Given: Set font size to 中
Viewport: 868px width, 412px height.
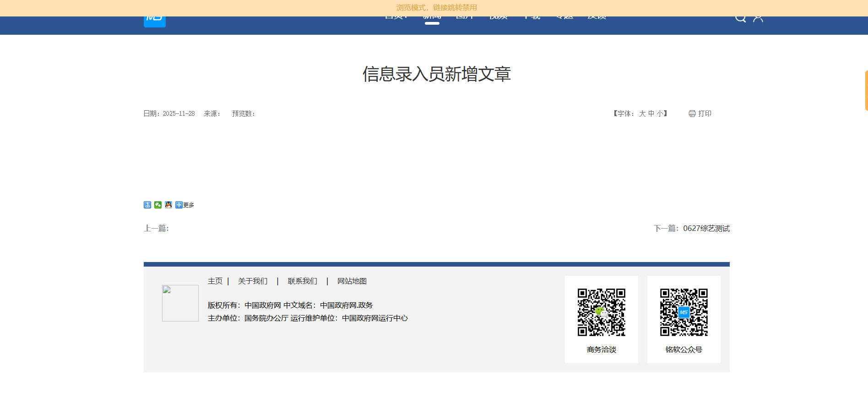Looking at the screenshot, I should [x=651, y=114].
